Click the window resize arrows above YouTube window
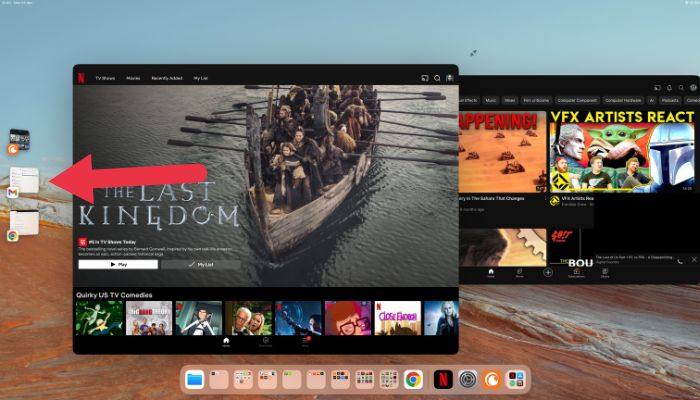 click(473, 53)
